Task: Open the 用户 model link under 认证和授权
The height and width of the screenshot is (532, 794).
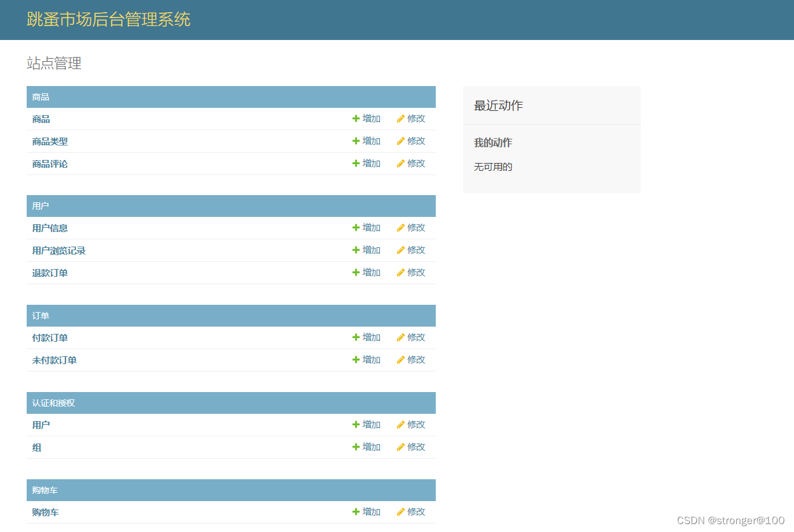Action: click(41, 425)
